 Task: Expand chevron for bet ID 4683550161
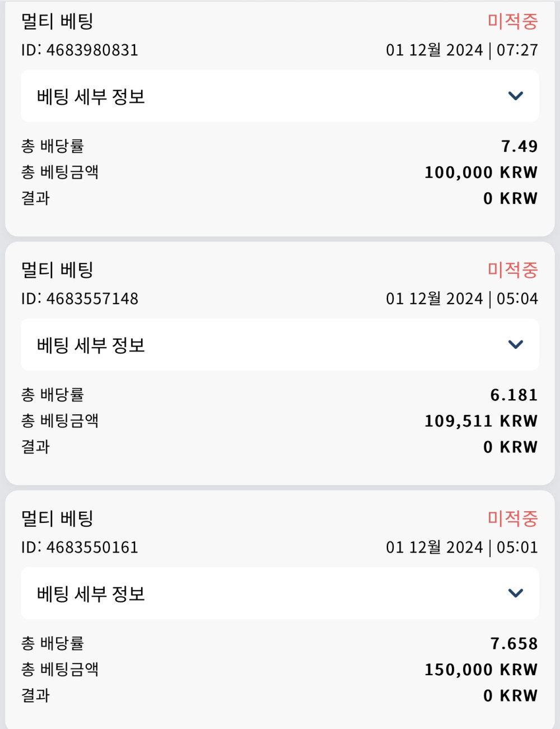pyautogui.click(x=515, y=593)
